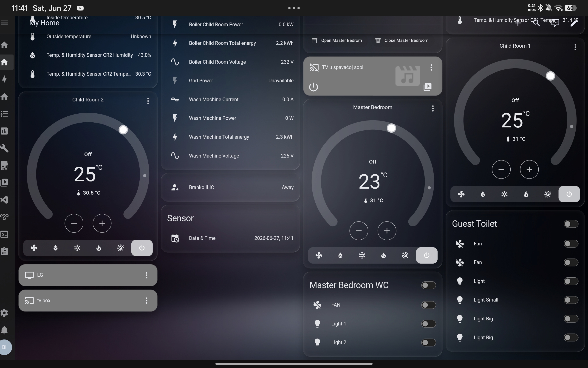Open the sidebar hamburger menu
This screenshot has width=588, height=368.
pos(4,23)
